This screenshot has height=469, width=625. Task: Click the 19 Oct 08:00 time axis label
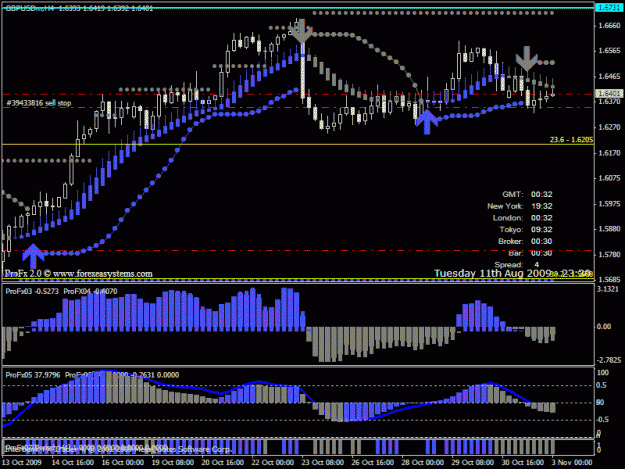(x=173, y=462)
